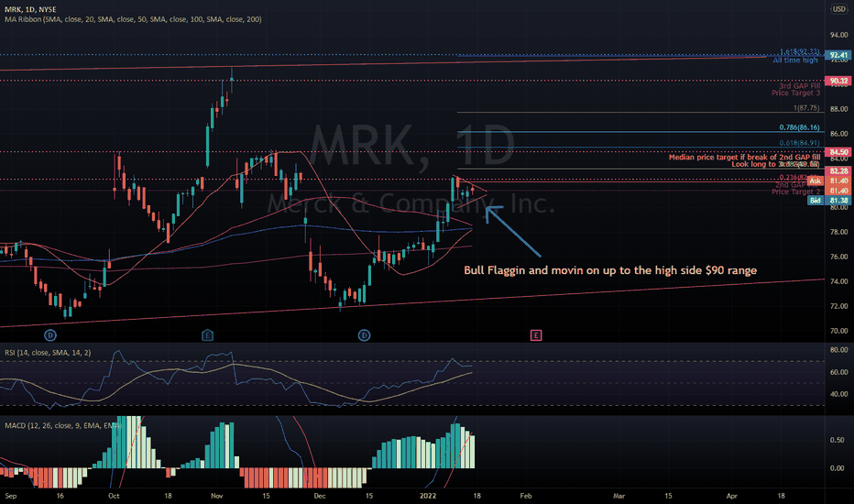This screenshot has width=854, height=504.
Task: Open the red upcoming earnings E marker
Action: [x=536, y=335]
